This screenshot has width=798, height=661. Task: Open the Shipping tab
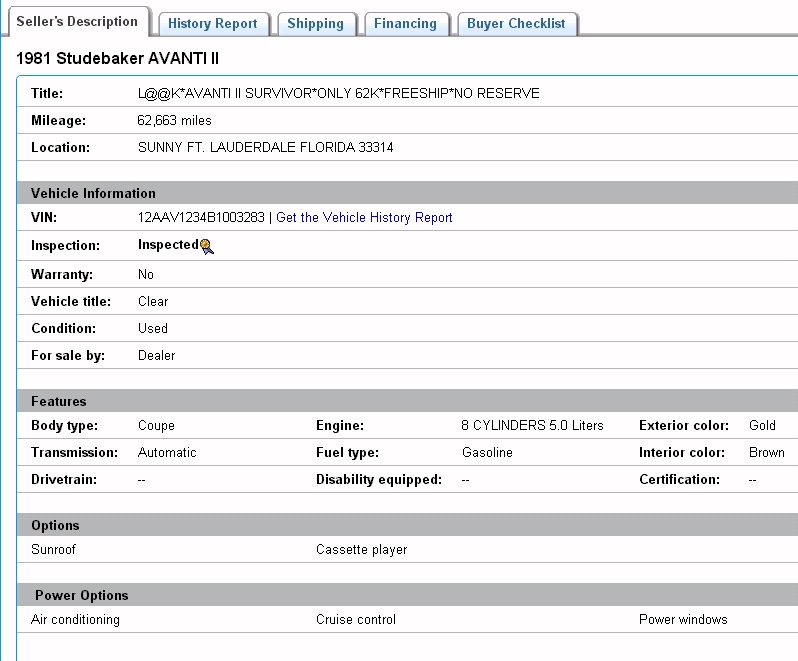click(315, 24)
